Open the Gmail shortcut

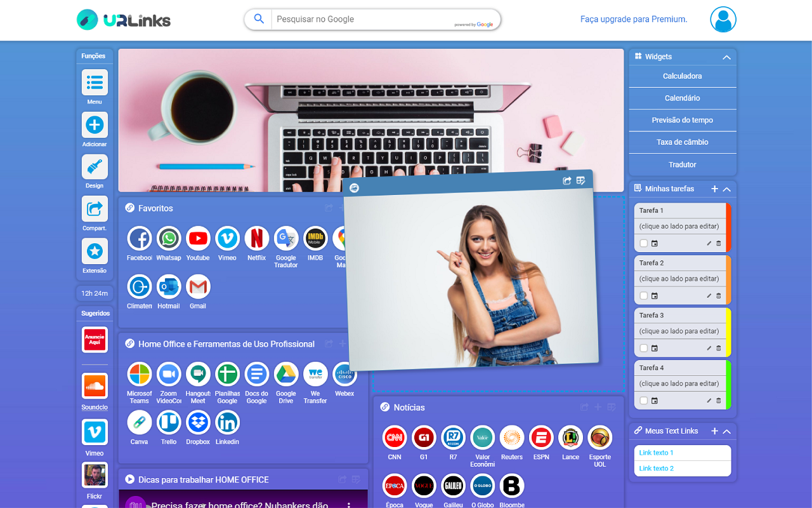[x=198, y=287]
